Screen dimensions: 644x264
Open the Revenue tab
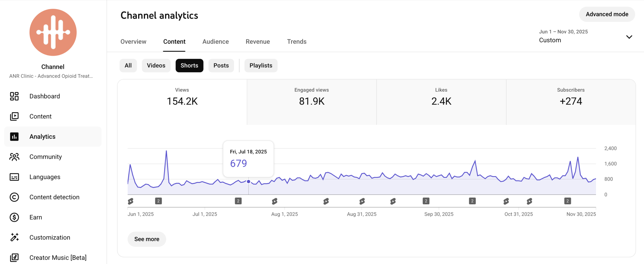tap(258, 42)
